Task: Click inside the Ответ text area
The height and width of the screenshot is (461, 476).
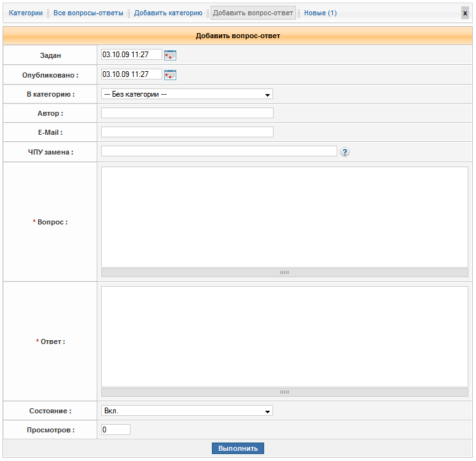Action: tap(284, 336)
